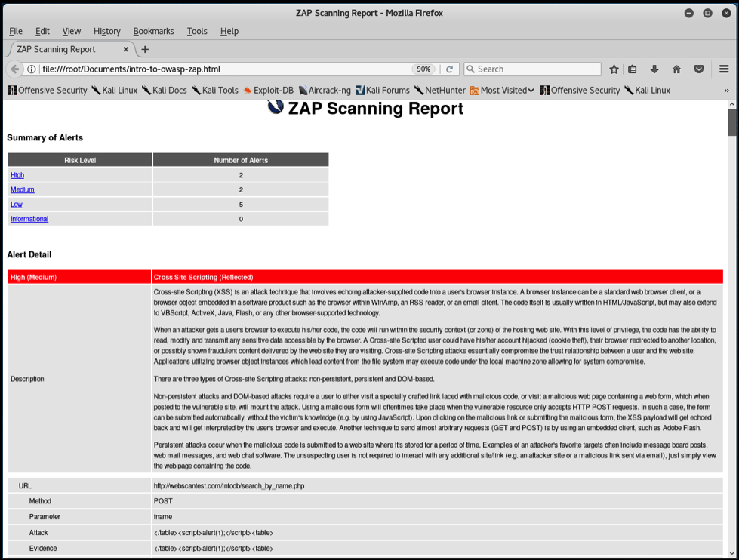Click the scrollbar up arrow

(x=731, y=104)
